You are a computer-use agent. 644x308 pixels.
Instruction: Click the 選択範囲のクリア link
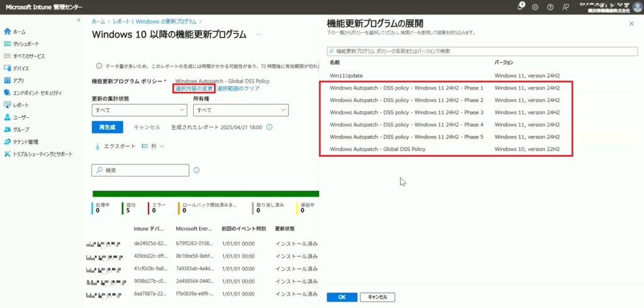(x=238, y=88)
